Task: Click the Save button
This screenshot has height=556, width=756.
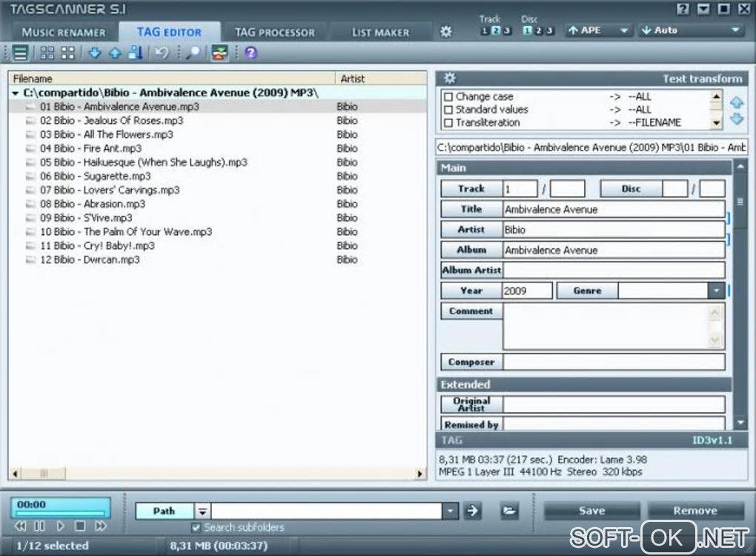Action: click(591, 510)
